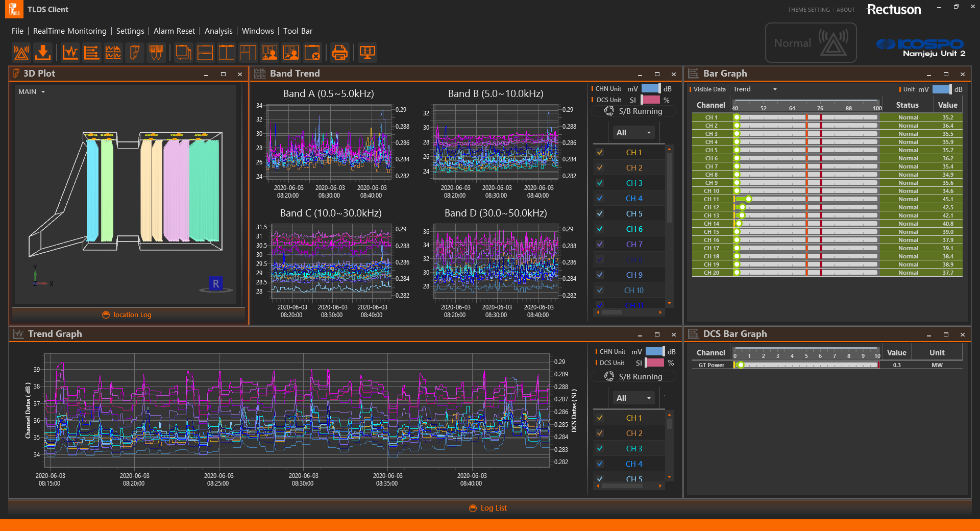Screen dimensions: 980x531
Task: Click the S/B Running button
Action: 633,111
